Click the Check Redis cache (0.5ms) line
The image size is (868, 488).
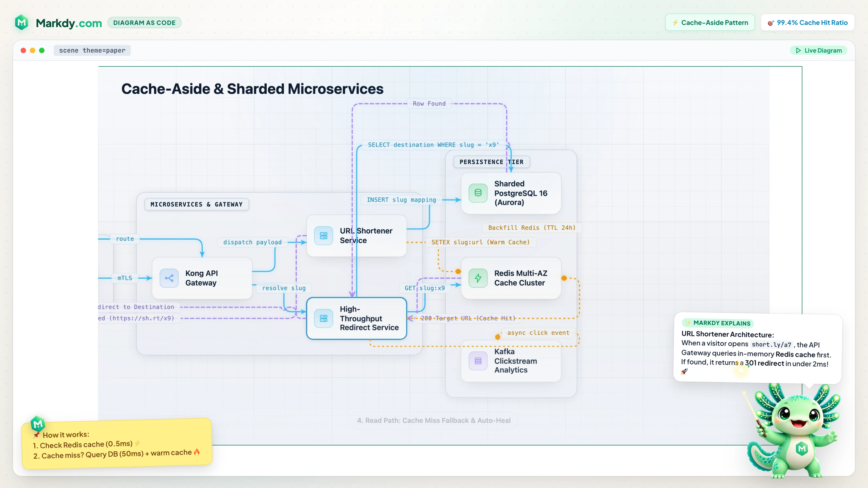click(86, 445)
